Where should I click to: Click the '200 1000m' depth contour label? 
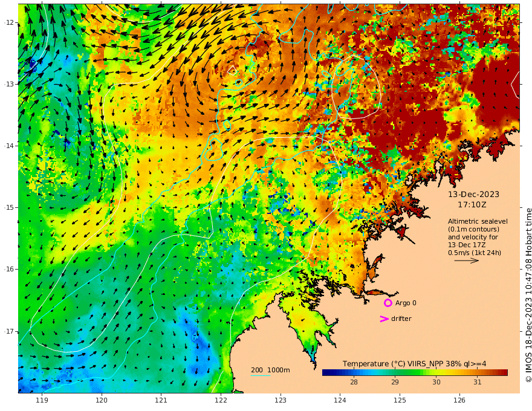270,370
